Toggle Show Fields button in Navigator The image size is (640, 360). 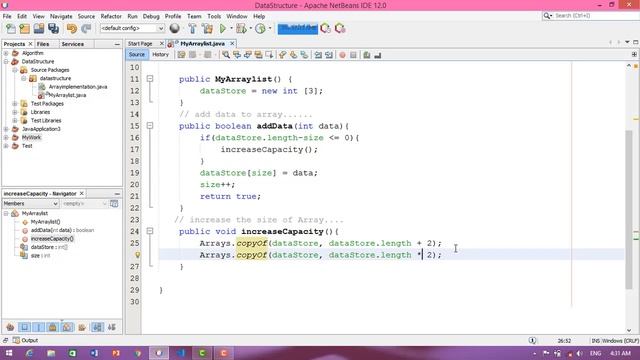pyautogui.click(x=24, y=327)
